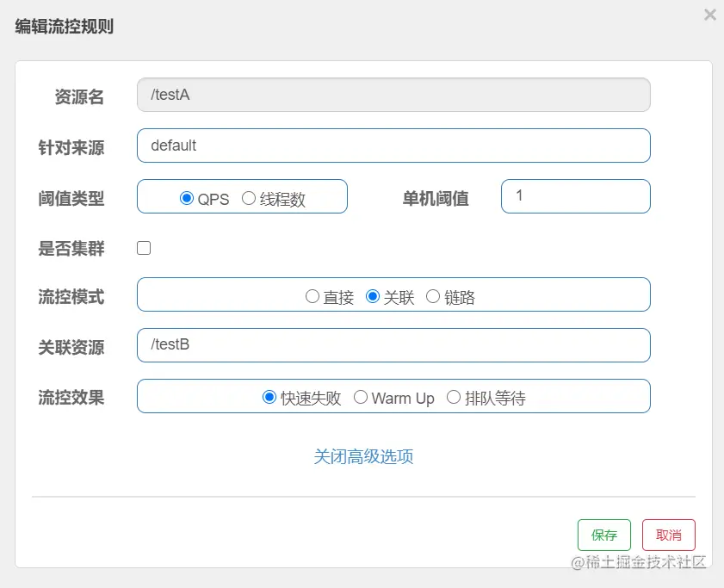This screenshot has width=724, height=588.
Task: Click the 单机阈值 input field
Action: tap(576, 196)
